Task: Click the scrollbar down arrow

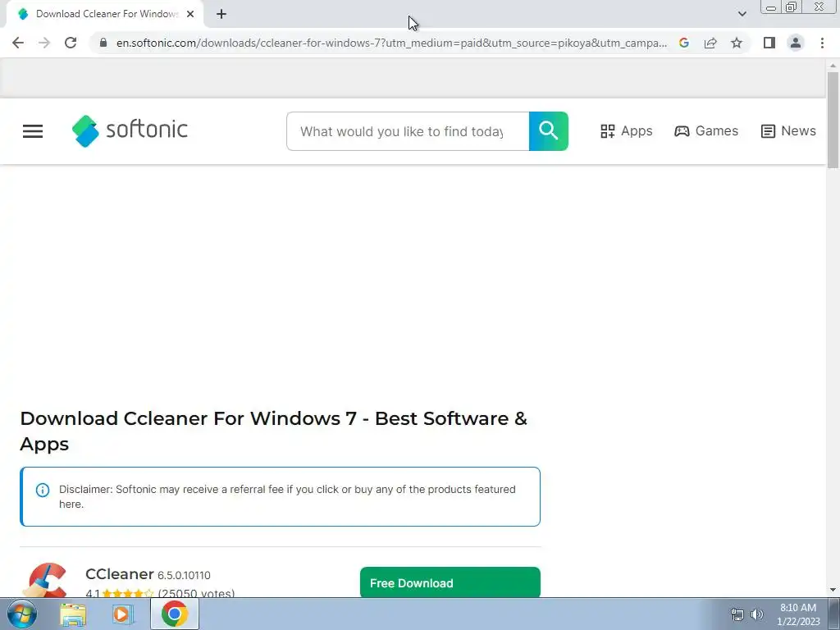Action: [x=833, y=590]
